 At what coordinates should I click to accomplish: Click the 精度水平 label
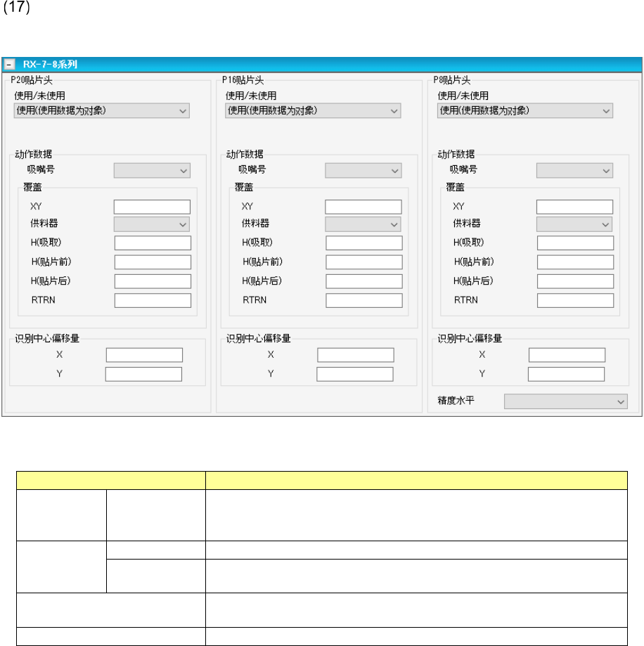[456, 401]
